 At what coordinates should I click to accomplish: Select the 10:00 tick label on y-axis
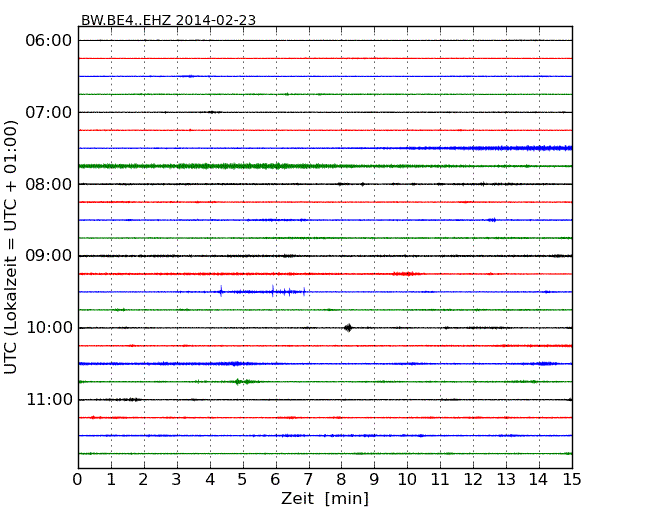(x=49, y=328)
